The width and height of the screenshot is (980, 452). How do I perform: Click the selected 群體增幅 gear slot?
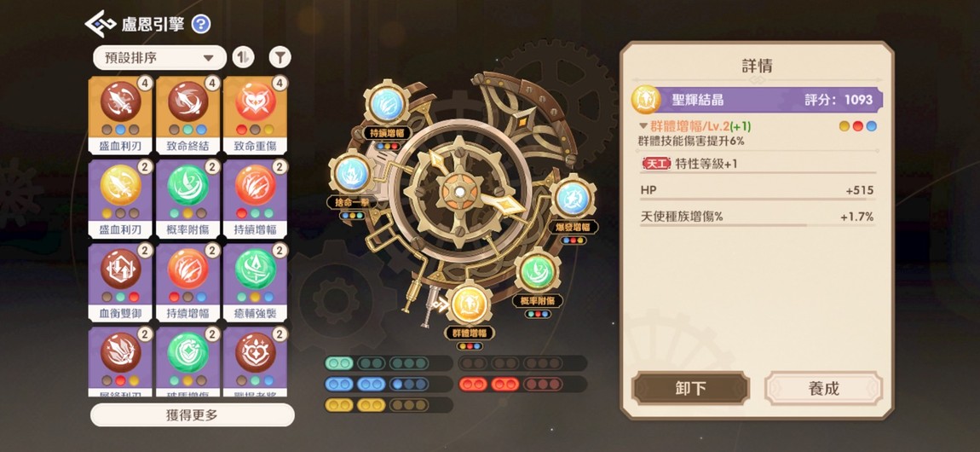(x=470, y=314)
